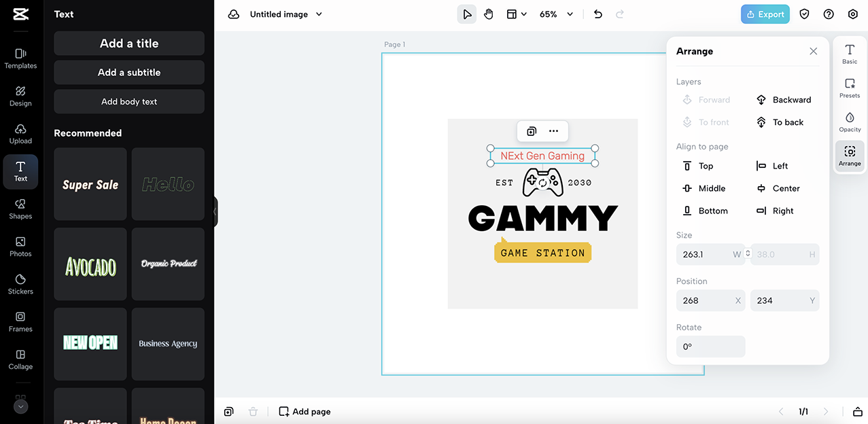
Task: Close the Arrange panel
Action: (813, 52)
